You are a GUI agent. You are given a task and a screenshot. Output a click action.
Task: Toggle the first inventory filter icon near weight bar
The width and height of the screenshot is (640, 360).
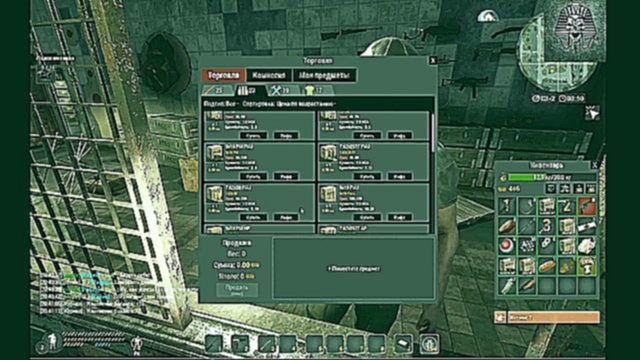pos(551,189)
